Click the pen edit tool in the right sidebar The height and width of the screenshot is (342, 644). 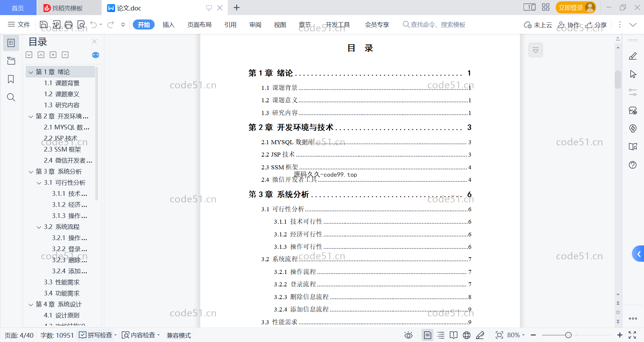(633, 56)
